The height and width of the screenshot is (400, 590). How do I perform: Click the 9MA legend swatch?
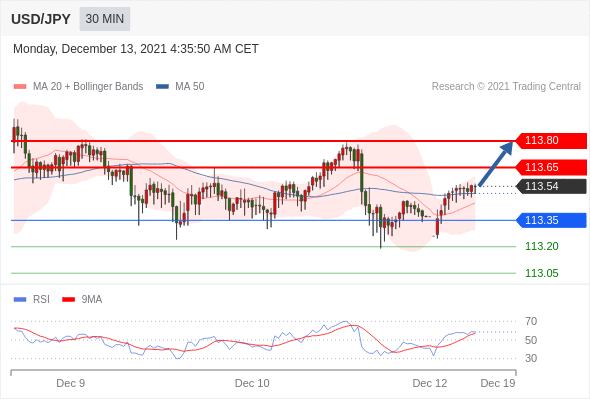[68, 300]
